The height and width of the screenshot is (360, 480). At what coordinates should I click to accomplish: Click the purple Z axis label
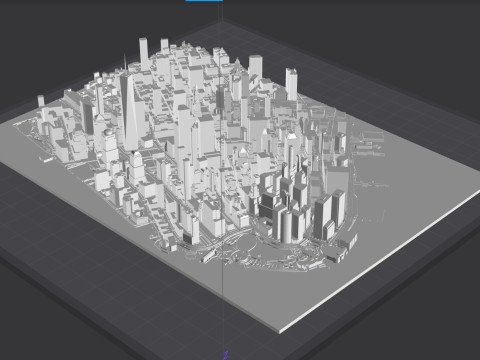(226, 355)
